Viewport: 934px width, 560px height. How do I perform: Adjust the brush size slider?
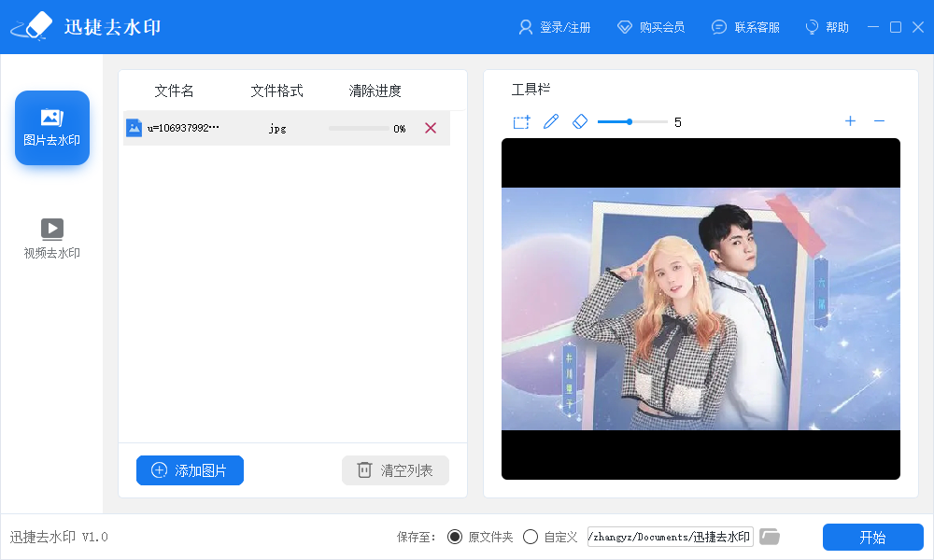click(632, 122)
